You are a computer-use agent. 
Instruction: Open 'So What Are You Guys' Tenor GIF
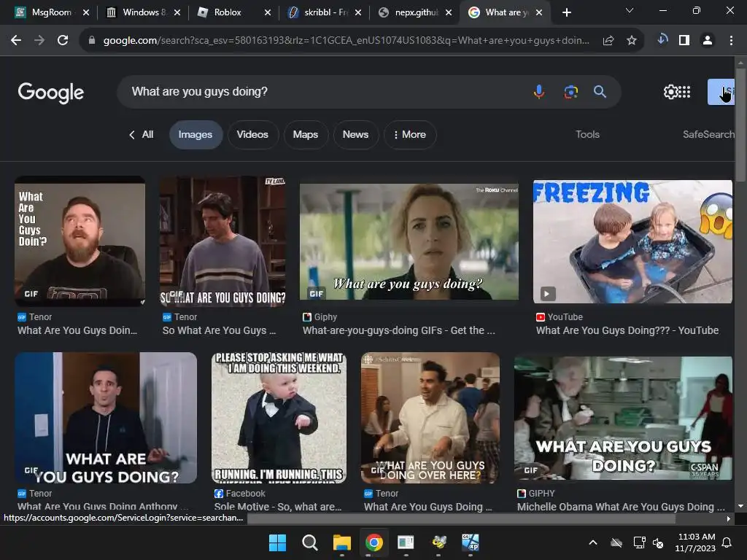click(x=222, y=241)
